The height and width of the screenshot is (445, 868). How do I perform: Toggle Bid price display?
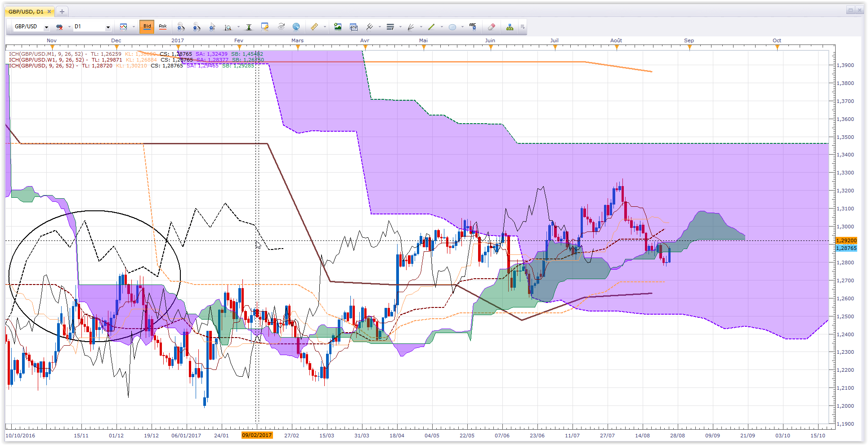[147, 27]
